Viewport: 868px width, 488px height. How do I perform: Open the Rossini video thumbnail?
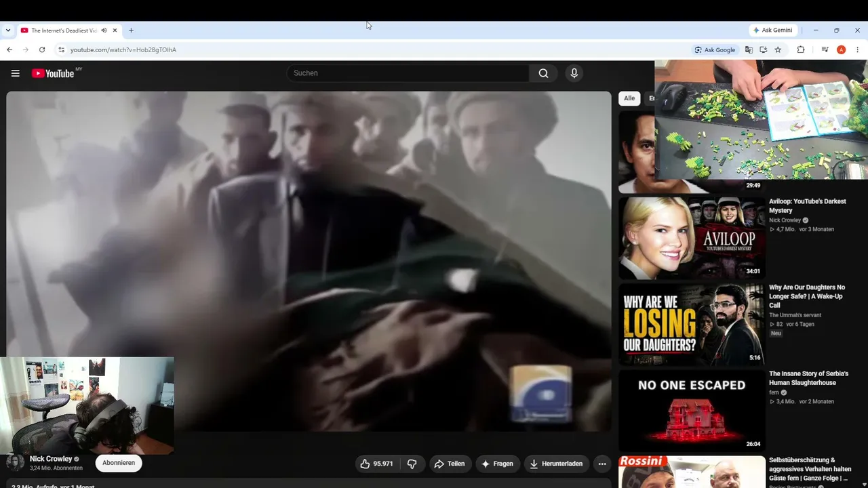pos(692,472)
